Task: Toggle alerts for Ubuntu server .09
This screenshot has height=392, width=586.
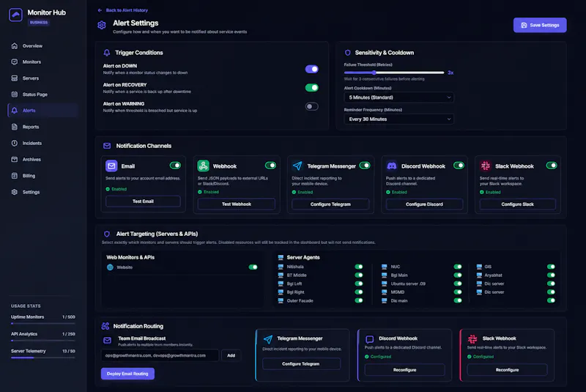Action: (x=458, y=284)
